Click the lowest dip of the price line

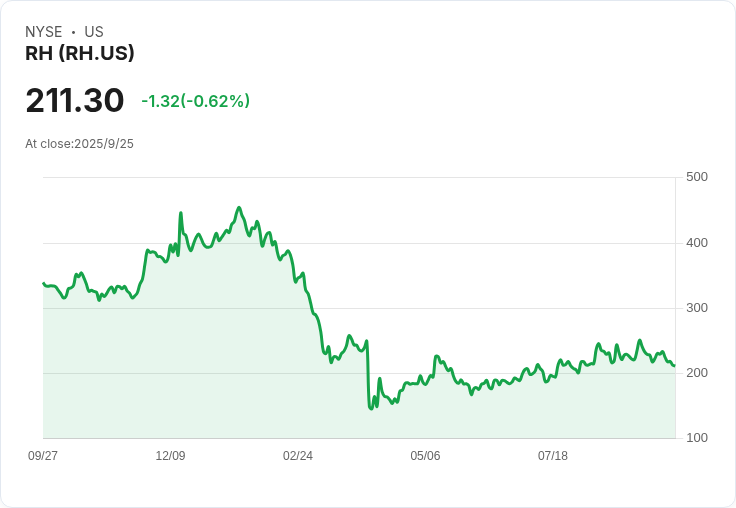371,408
